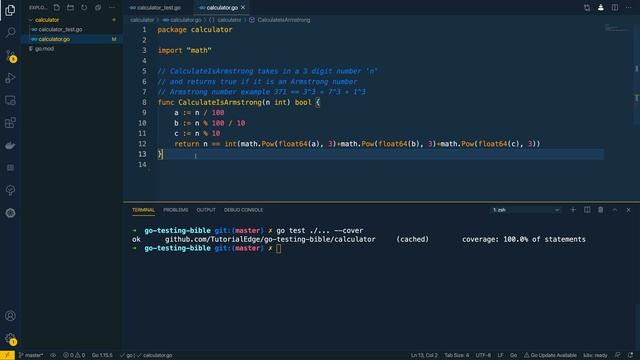Open the terminal selector dropdown '1: zsh'

(x=526, y=210)
